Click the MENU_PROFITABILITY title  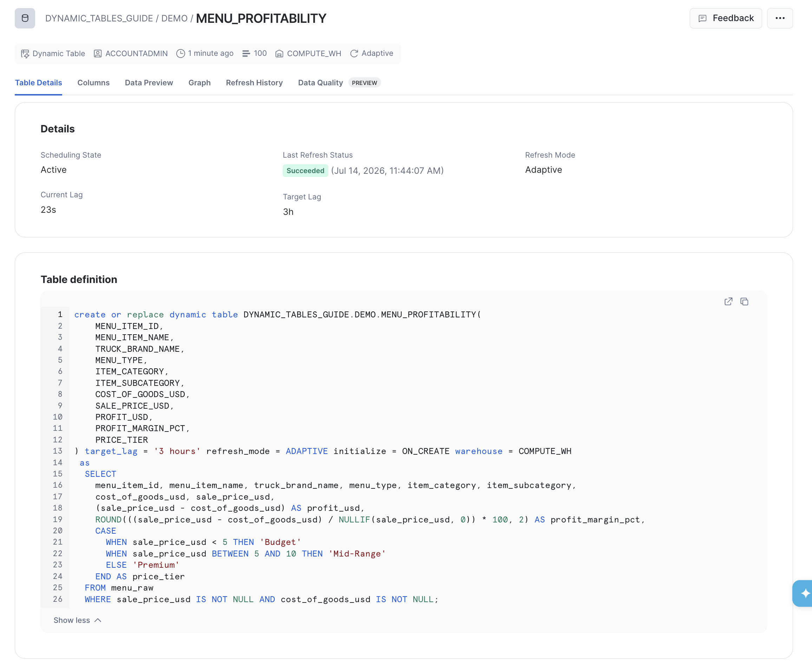point(261,18)
